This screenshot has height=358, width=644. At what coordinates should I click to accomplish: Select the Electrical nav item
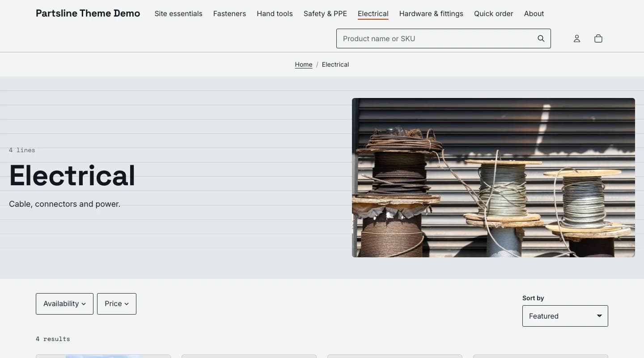pos(373,14)
